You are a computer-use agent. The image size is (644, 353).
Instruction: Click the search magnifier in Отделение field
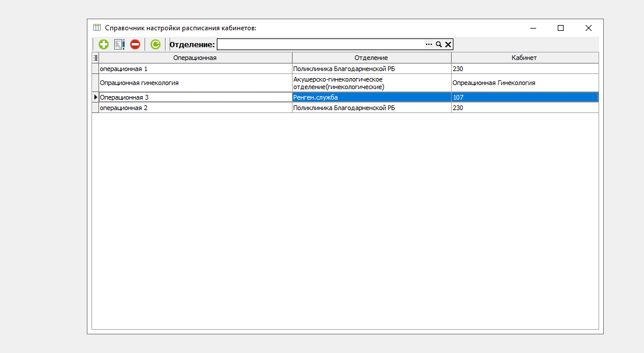(439, 44)
